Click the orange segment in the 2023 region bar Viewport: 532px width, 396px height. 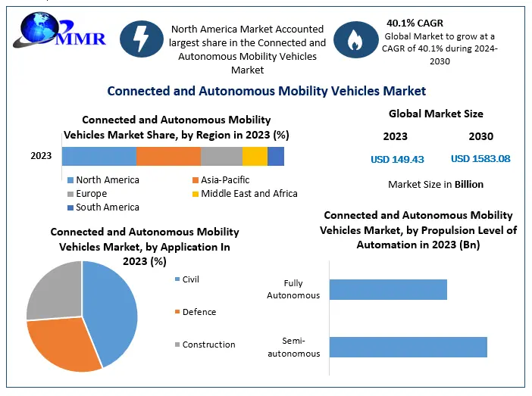tap(168, 156)
